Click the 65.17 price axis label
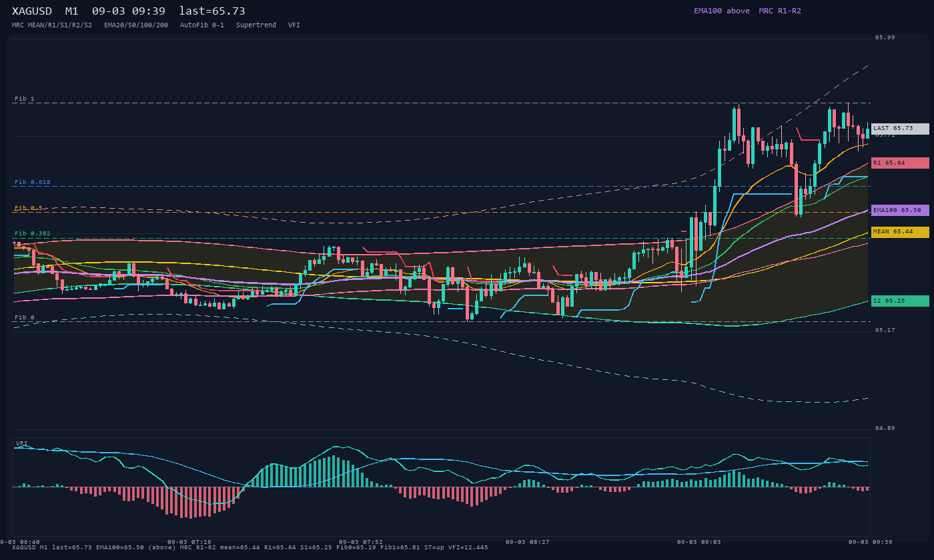 point(885,330)
